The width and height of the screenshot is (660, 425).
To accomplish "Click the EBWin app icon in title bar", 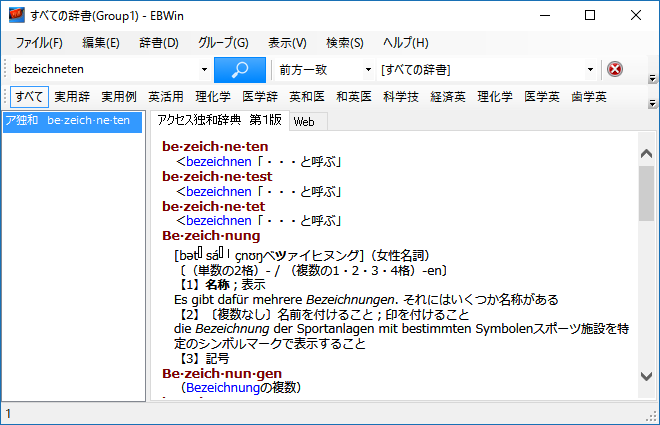I will [x=17, y=16].
